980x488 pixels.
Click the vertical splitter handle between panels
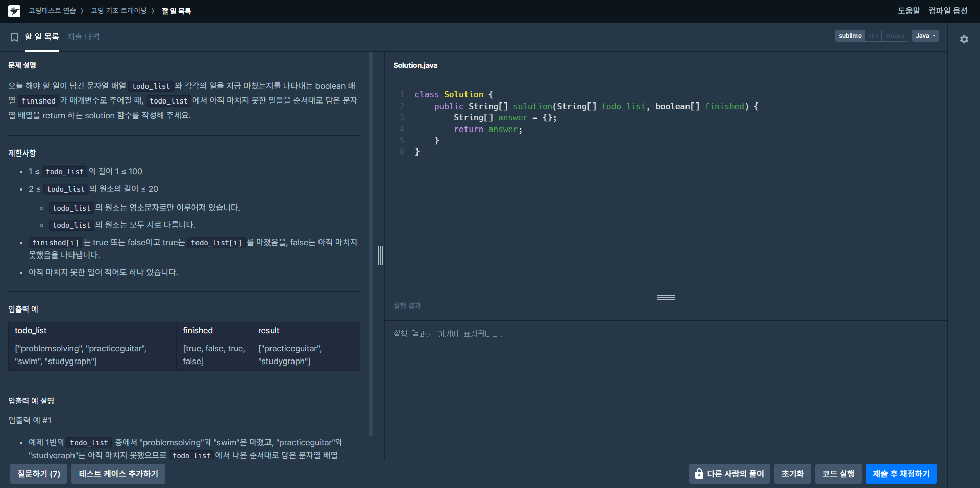[x=380, y=255]
